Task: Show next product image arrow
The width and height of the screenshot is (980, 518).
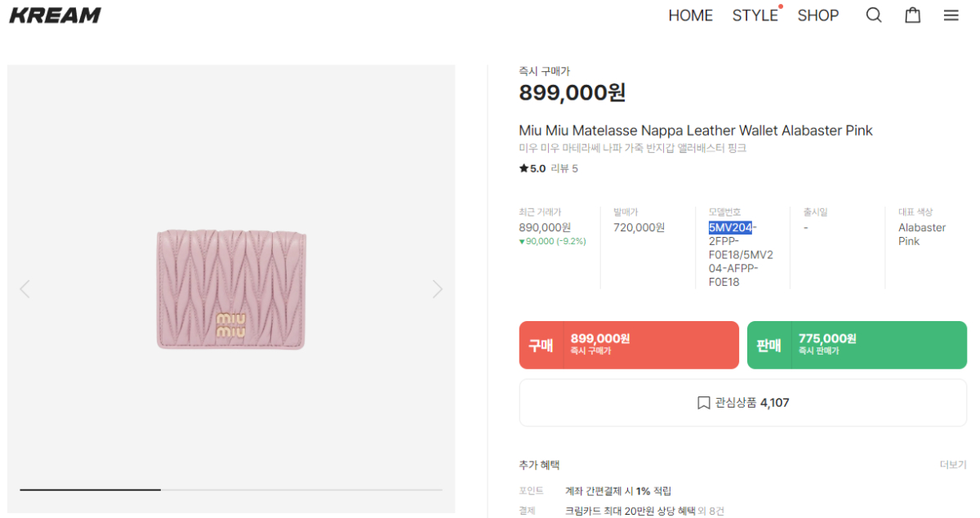Action: coord(438,288)
